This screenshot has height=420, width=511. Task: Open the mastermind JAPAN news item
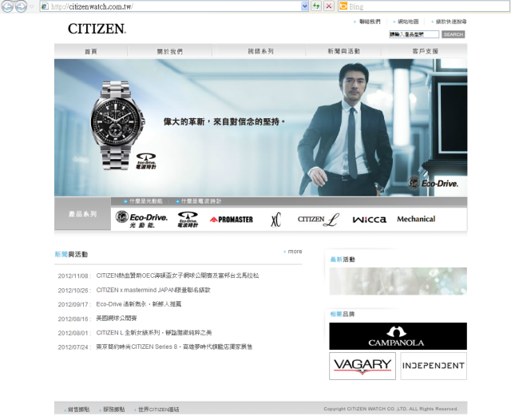pos(153,290)
